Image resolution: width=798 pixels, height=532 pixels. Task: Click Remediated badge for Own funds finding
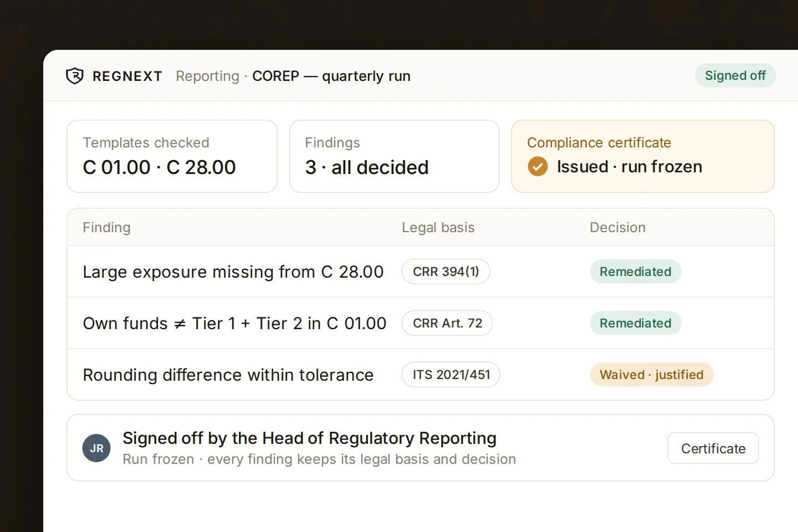[636, 323]
